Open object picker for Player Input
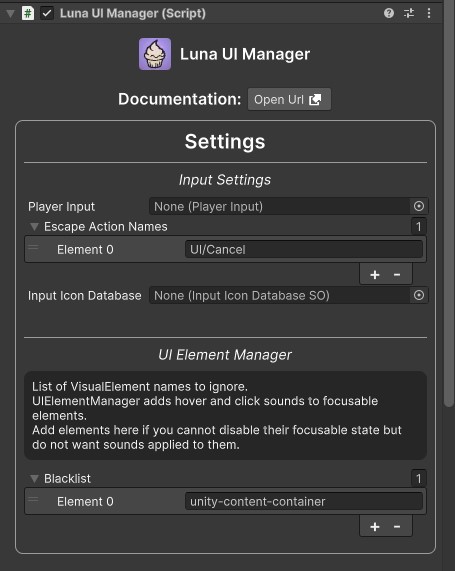The height and width of the screenshot is (571, 455). (x=419, y=206)
